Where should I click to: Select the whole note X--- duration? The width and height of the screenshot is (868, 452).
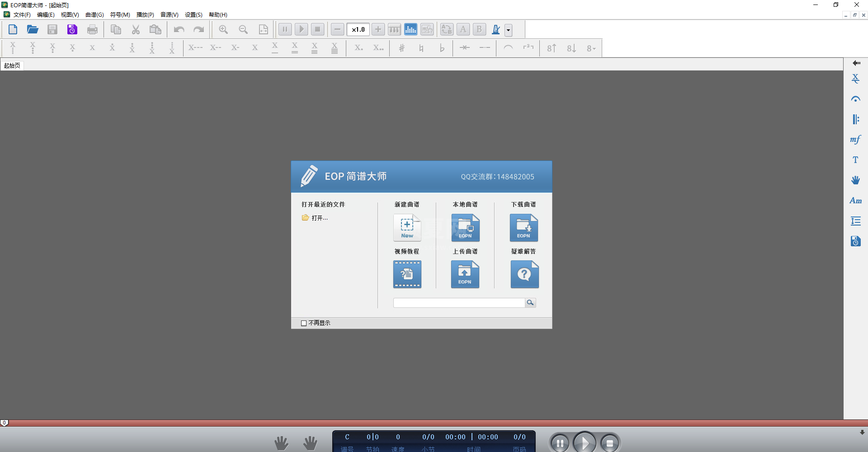click(x=195, y=47)
